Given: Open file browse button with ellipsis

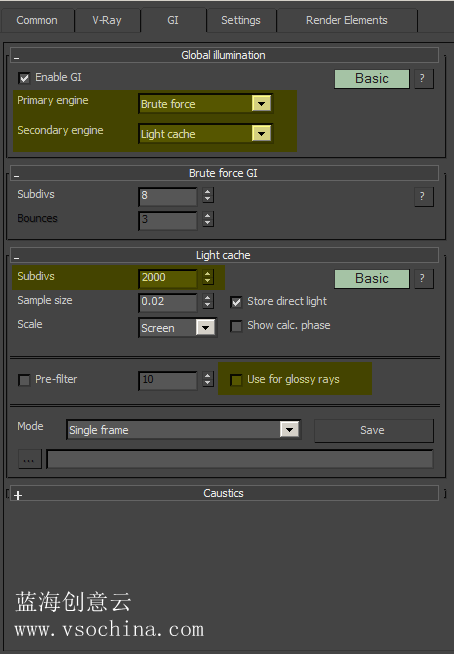Looking at the screenshot, I should point(30,460).
